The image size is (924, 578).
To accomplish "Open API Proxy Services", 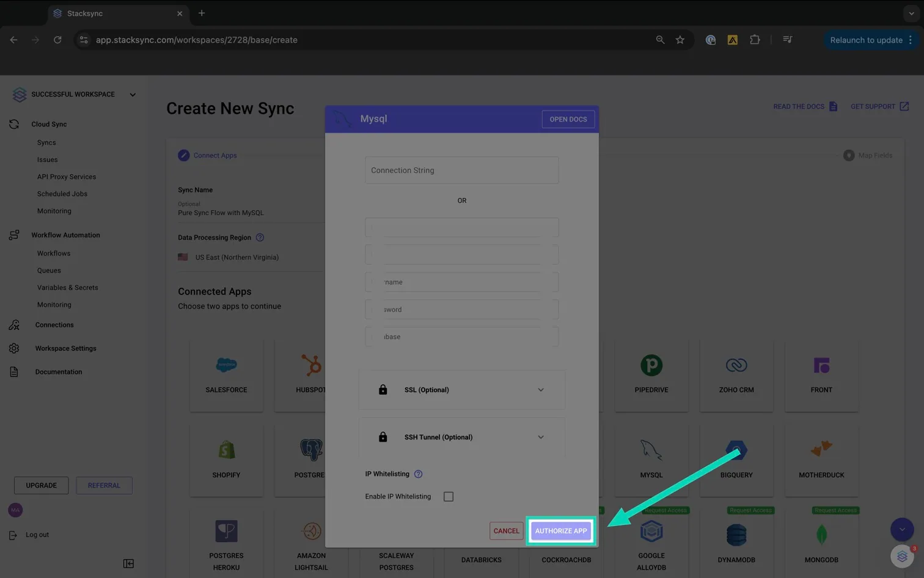I will [67, 177].
